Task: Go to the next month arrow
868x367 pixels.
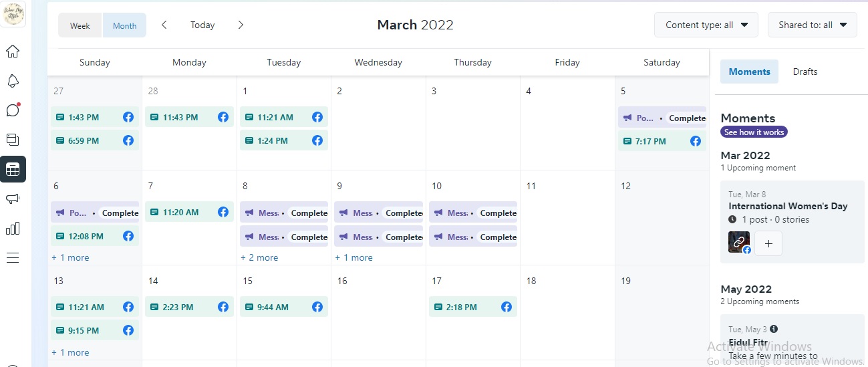Action: tap(241, 25)
